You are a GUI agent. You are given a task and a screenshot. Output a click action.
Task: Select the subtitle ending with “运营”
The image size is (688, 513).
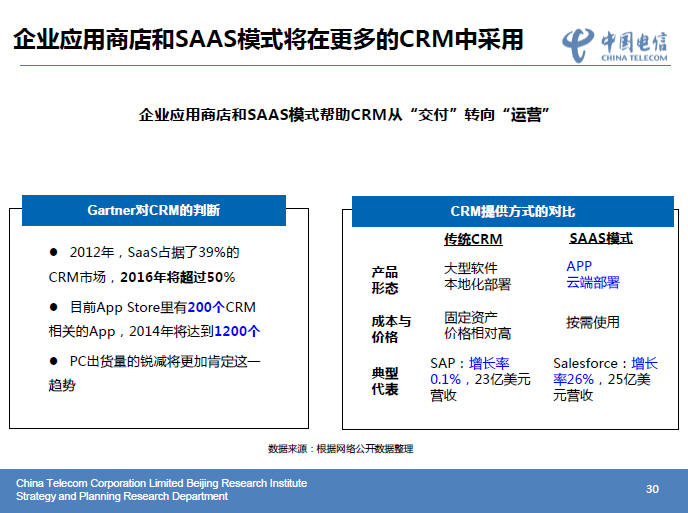[x=344, y=115]
